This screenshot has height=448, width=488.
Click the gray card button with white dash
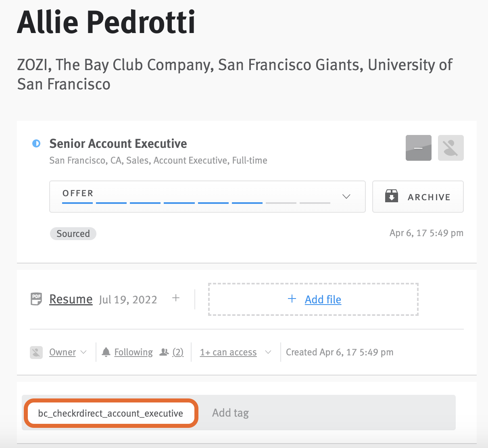pos(418,148)
